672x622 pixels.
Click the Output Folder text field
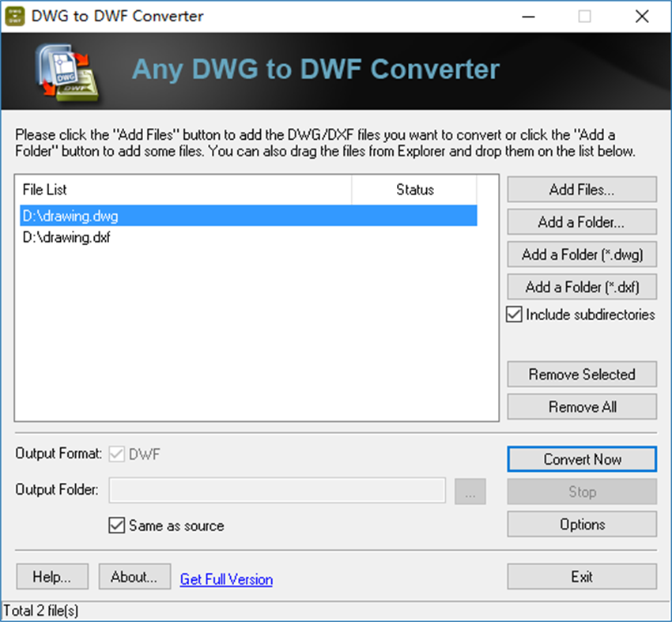click(277, 491)
